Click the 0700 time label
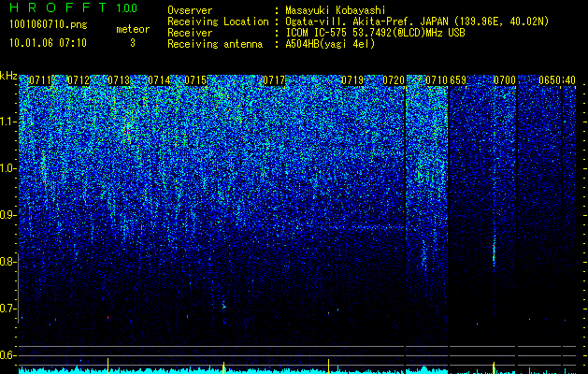The height and width of the screenshot is (374, 588). tap(505, 80)
